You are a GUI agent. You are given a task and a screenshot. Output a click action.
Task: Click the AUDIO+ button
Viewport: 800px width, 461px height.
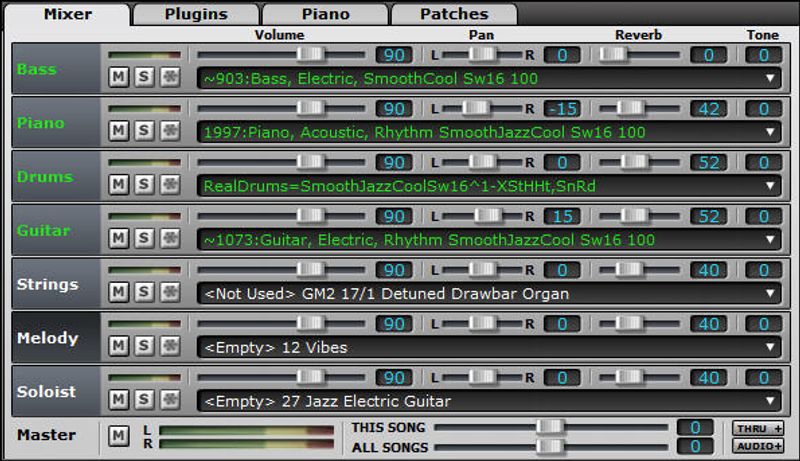[758, 446]
